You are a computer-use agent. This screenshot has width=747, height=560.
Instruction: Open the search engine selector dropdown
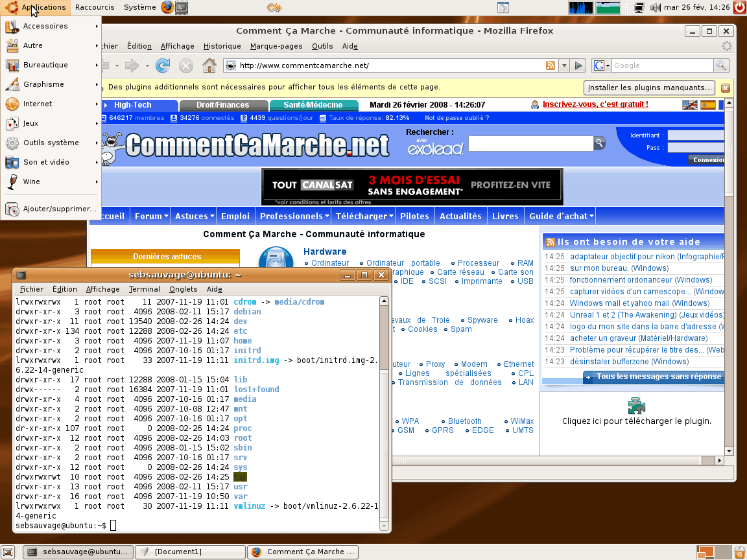coord(601,65)
